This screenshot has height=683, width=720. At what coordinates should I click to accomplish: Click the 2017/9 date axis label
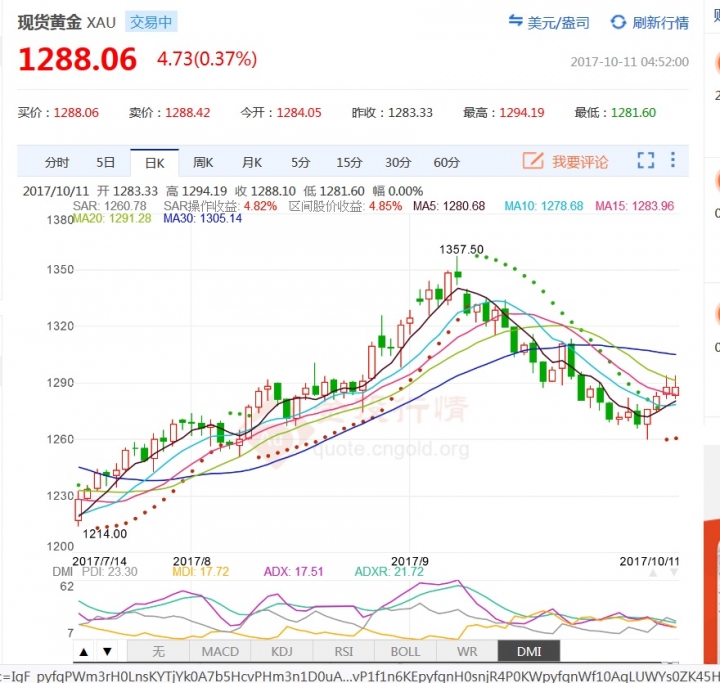(x=410, y=561)
